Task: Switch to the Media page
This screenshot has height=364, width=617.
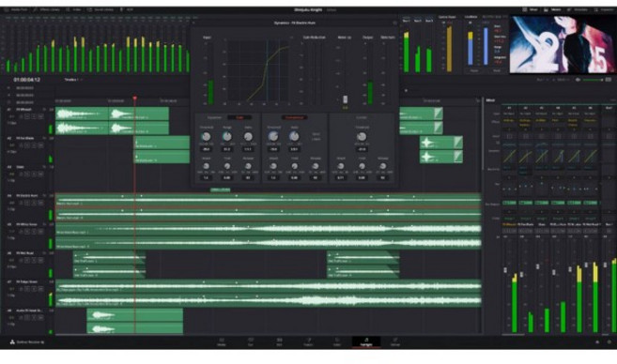Action: (222, 342)
